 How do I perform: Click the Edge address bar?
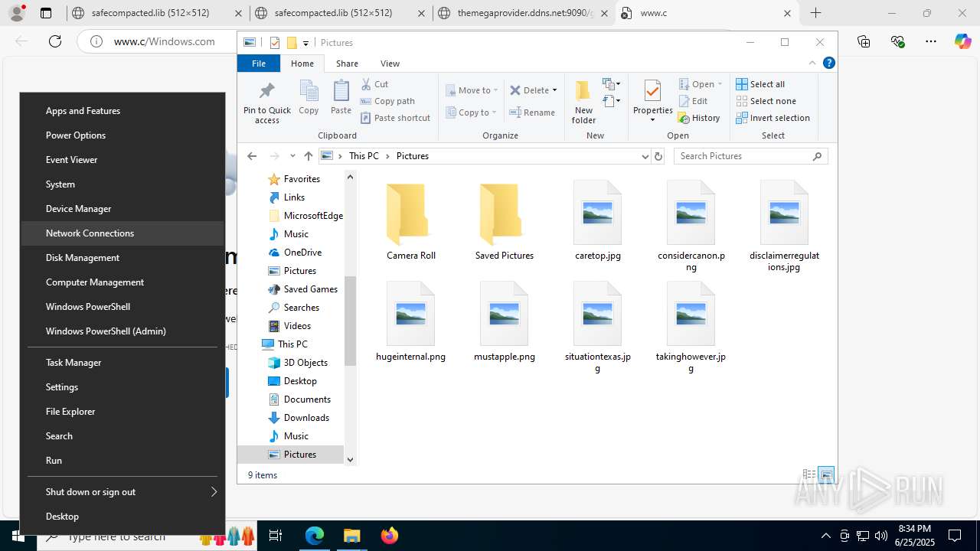tap(165, 41)
